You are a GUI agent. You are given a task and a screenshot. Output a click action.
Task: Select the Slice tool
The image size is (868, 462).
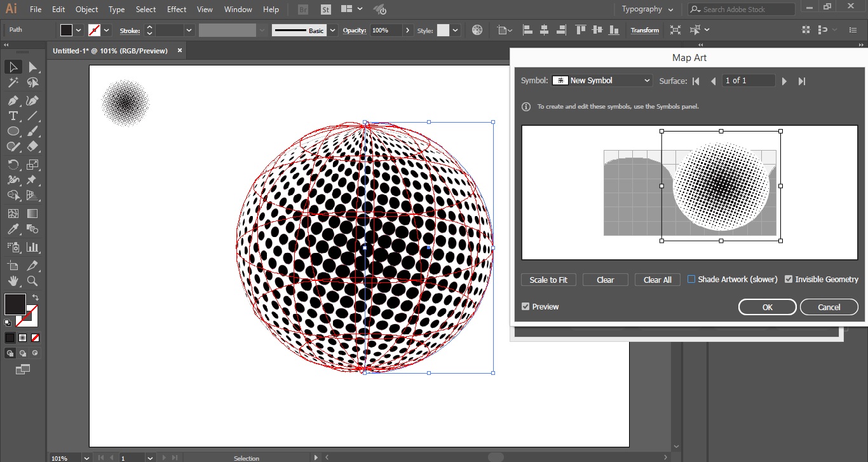point(32,265)
